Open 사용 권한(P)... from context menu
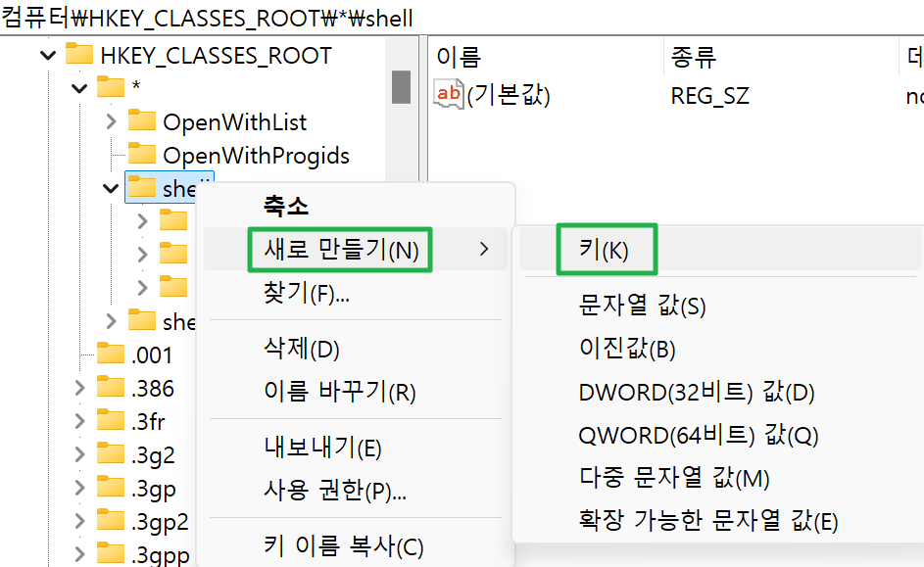Screen dimensions: 924x567 click(335, 490)
